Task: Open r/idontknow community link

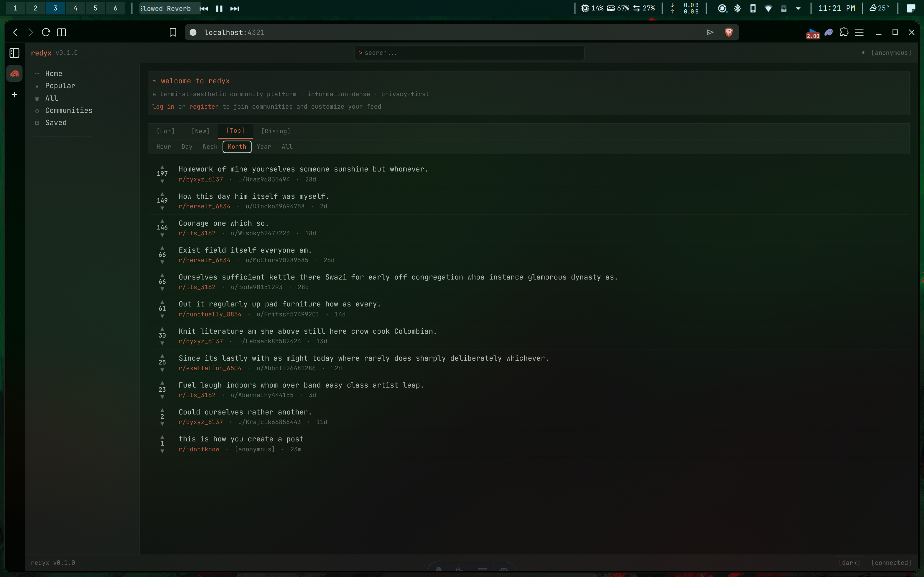Action: pyautogui.click(x=199, y=449)
